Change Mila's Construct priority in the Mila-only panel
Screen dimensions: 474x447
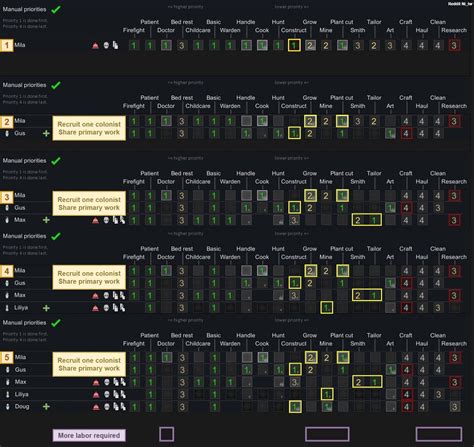(x=294, y=45)
